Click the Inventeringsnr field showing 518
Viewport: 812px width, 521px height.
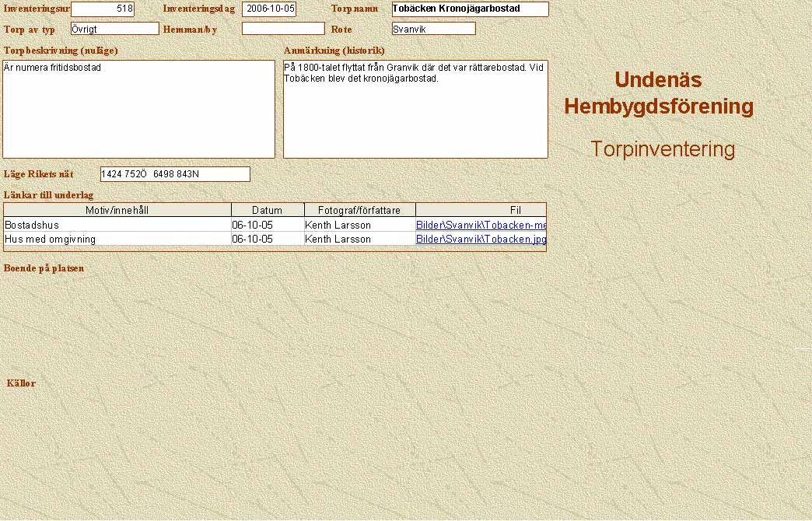pos(103,9)
